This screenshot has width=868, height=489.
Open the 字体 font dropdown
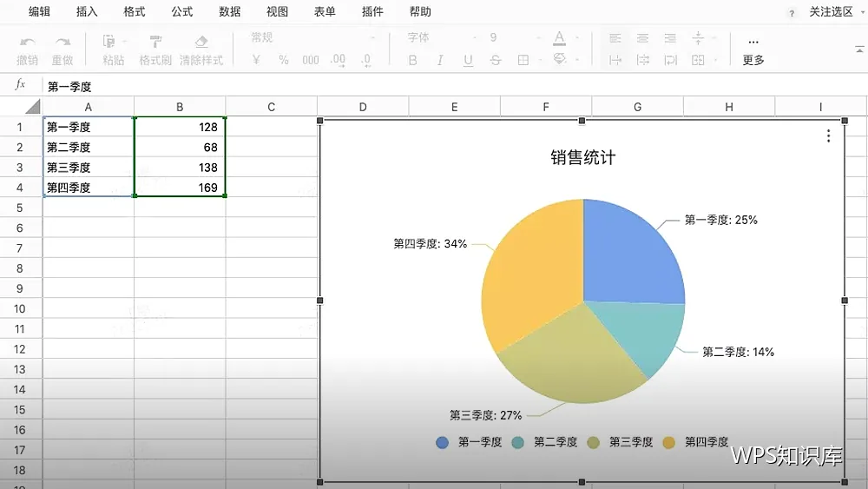coord(442,37)
